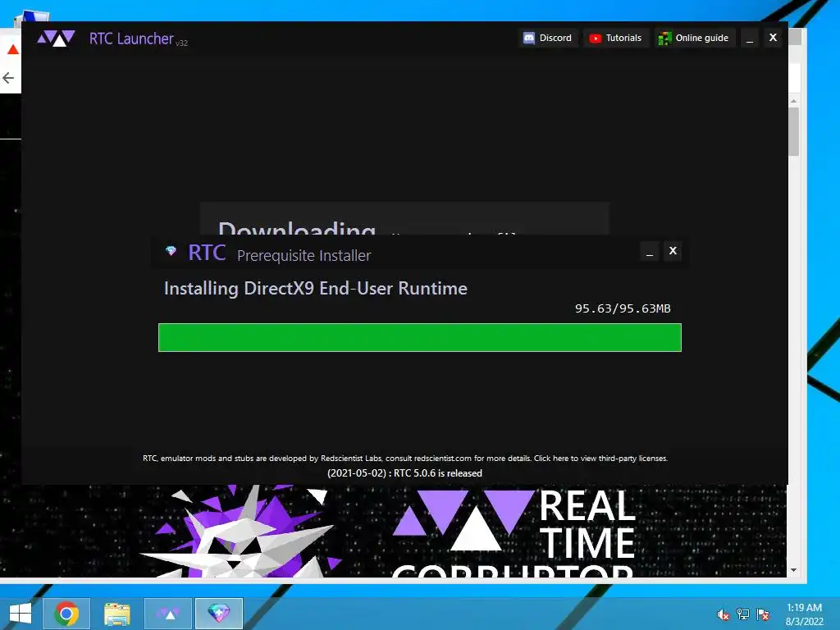Click the network tray icon
Viewport: 840px width, 630px height.
743,614
